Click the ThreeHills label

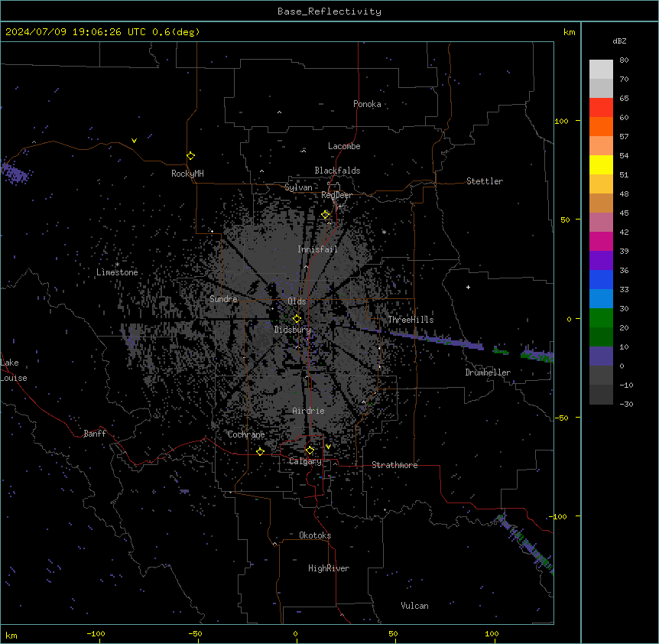click(x=411, y=320)
